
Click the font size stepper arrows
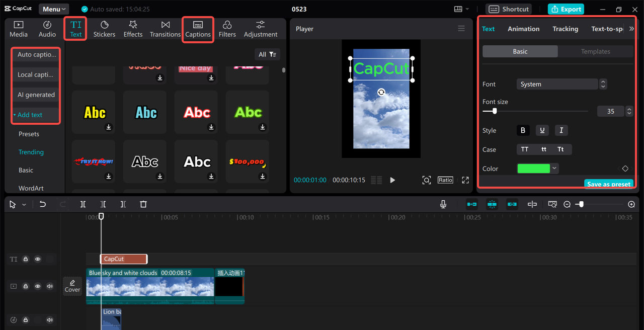pos(629,111)
